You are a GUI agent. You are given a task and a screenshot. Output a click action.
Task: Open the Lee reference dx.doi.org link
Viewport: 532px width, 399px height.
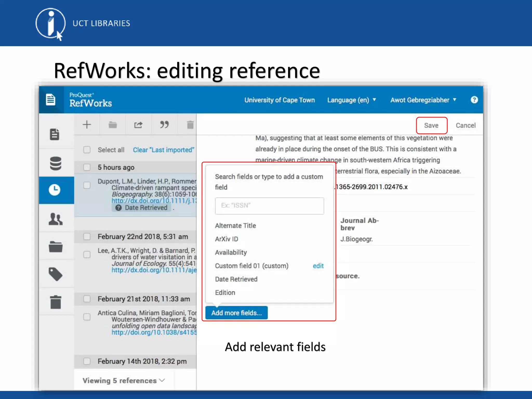coord(154,270)
